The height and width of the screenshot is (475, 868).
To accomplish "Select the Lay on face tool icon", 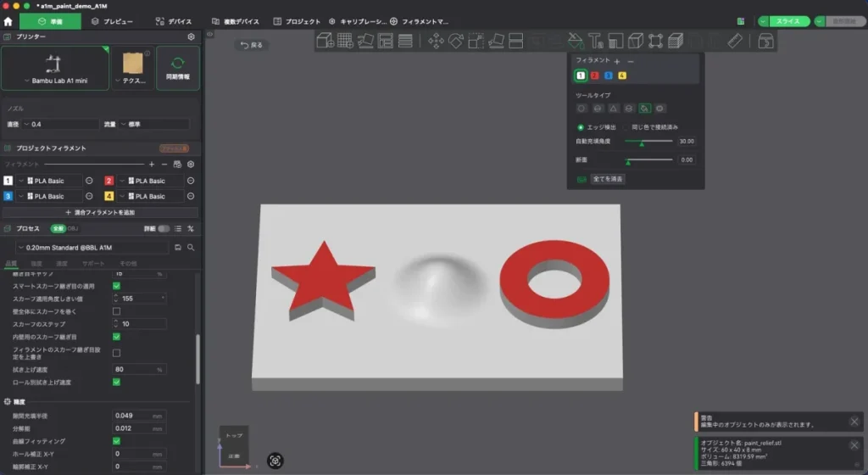I will click(x=496, y=41).
